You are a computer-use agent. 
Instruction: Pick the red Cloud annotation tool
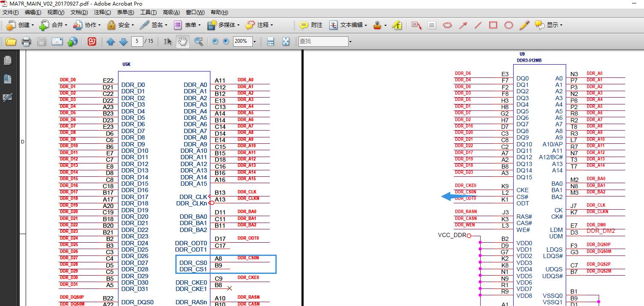click(447, 25)
